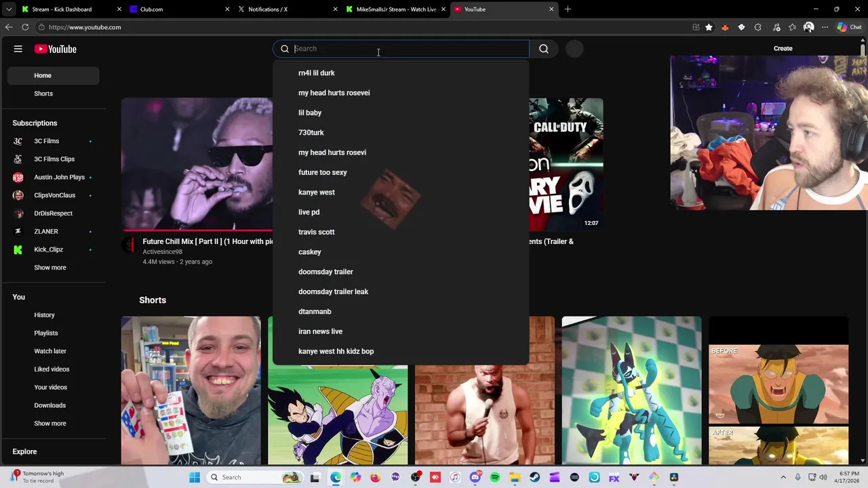Open Discord from the taskbar

[475, 477]
